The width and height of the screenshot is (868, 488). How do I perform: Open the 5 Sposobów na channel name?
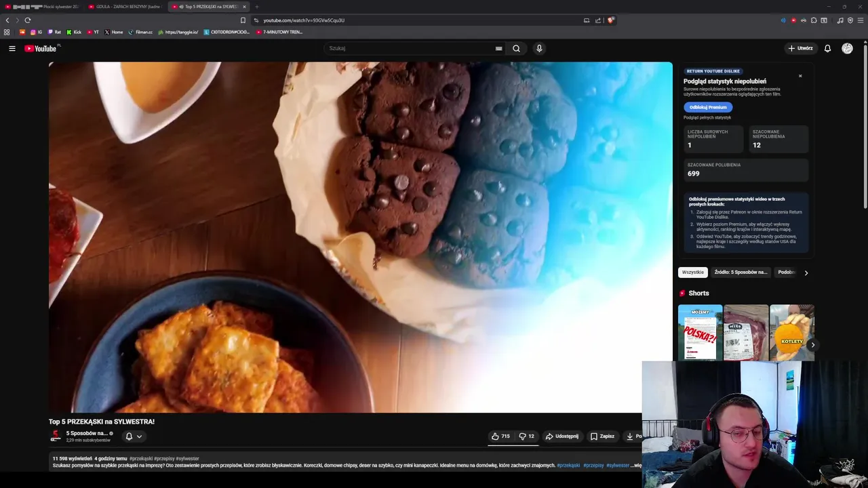click(87, 433)
